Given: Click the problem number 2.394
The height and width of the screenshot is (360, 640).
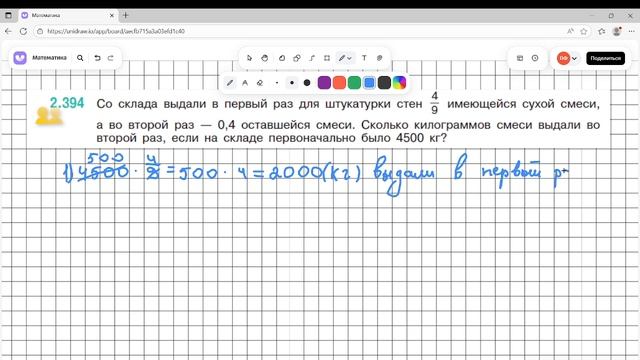Looking at the screenshot, I should 67,103.
